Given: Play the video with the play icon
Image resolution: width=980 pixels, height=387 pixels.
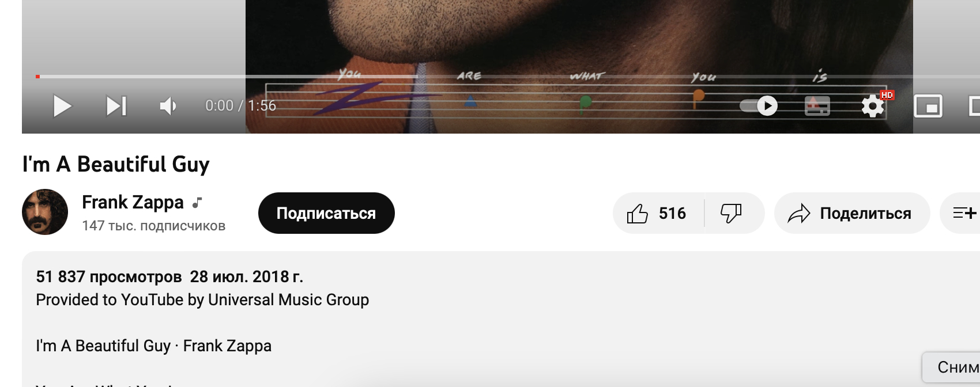Looking at the screenshot, I should tap(62, 106).
